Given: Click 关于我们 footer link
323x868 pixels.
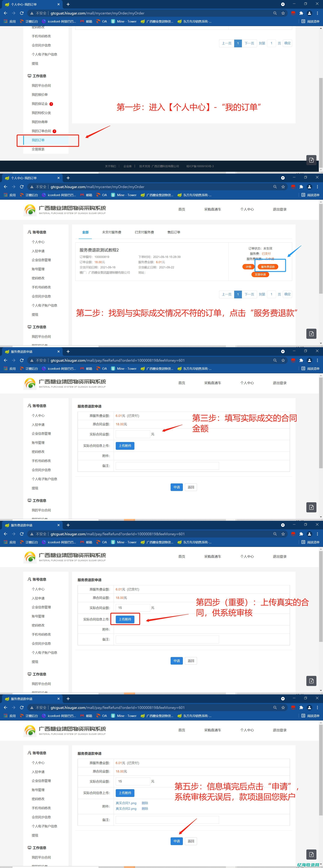Looking at the screenshot, I should point(110,166).
